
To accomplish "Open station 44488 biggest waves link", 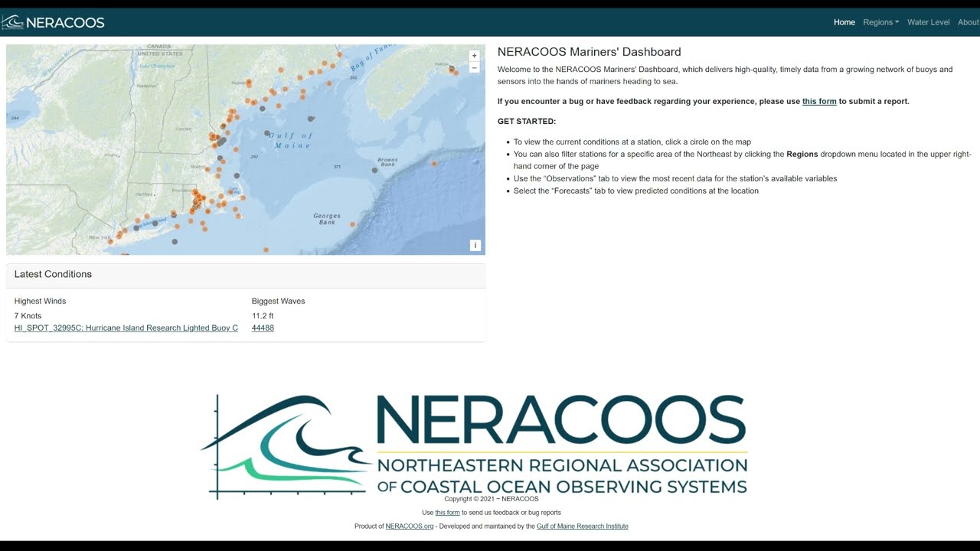I will pos(263,328).
